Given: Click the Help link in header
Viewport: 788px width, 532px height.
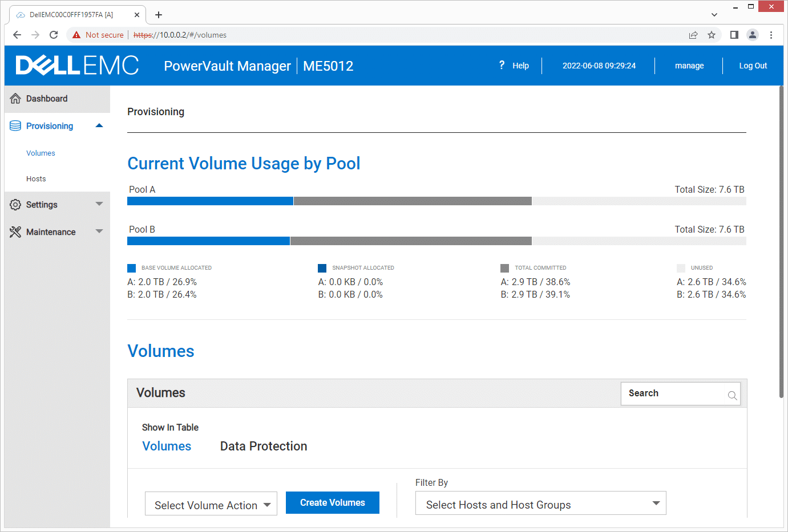Looking at the screenshot, I should (x=520, y=66).
